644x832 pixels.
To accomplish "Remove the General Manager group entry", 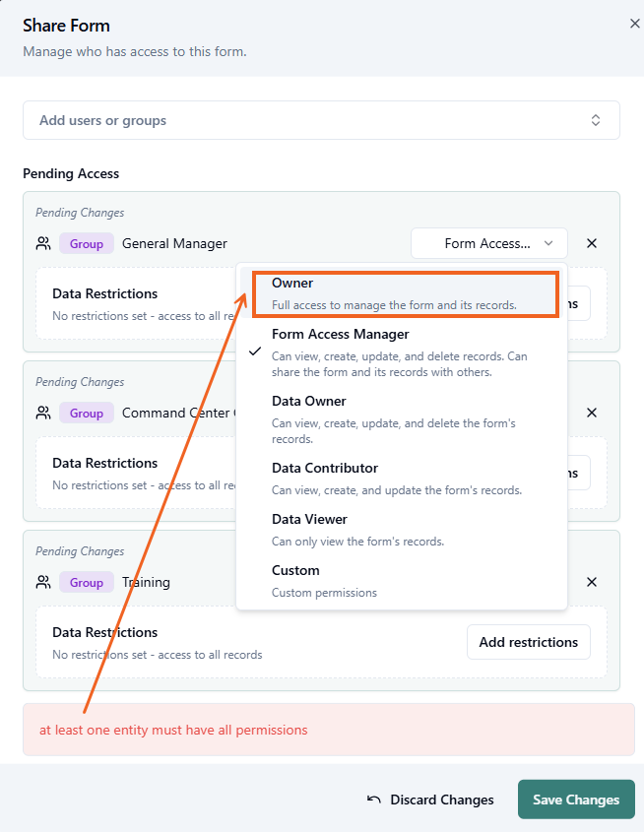I will click(x=591, y=243).
